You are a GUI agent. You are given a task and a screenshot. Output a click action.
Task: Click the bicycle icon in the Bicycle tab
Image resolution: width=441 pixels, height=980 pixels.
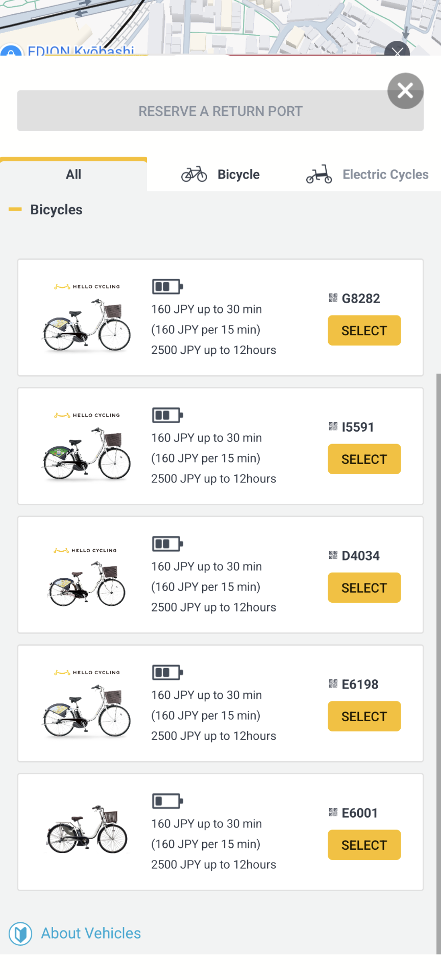coord(194,175)
